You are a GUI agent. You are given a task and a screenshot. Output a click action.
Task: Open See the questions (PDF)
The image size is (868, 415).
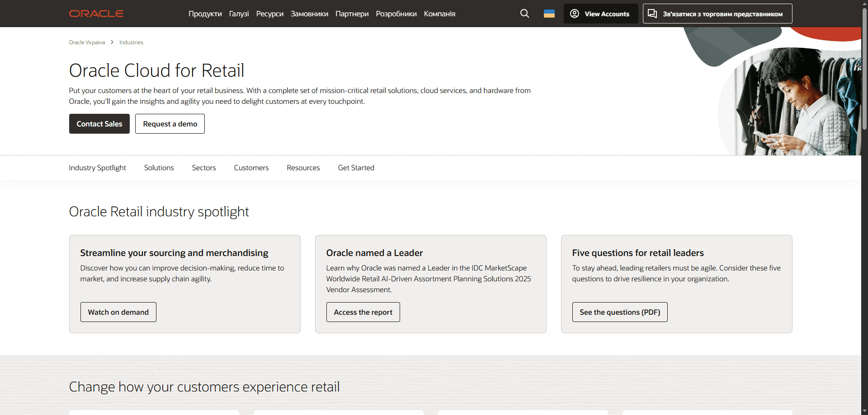[x=620, y=312]
